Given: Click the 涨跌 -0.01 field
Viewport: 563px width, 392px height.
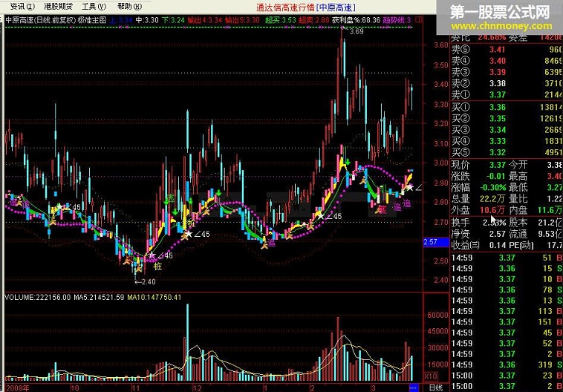Looking at the screenshot, I should tap(478, 176).
